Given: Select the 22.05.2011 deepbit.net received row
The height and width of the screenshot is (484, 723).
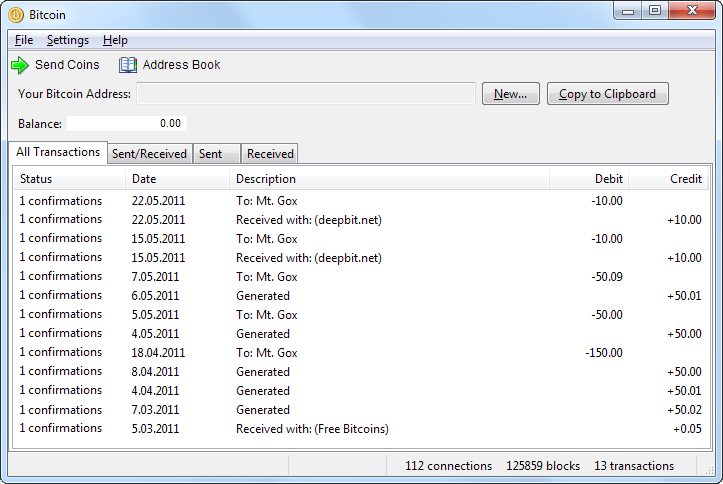Looking at the screenshot, I should [x=361, y=220].
